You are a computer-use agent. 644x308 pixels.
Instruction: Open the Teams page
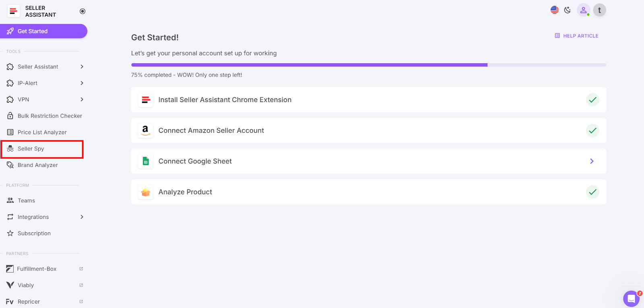pyautogui.click(x=26, y=200)
